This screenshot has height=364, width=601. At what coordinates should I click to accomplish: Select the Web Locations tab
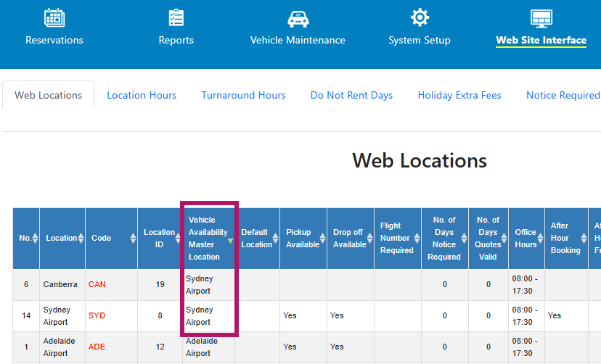pos(49,95)
